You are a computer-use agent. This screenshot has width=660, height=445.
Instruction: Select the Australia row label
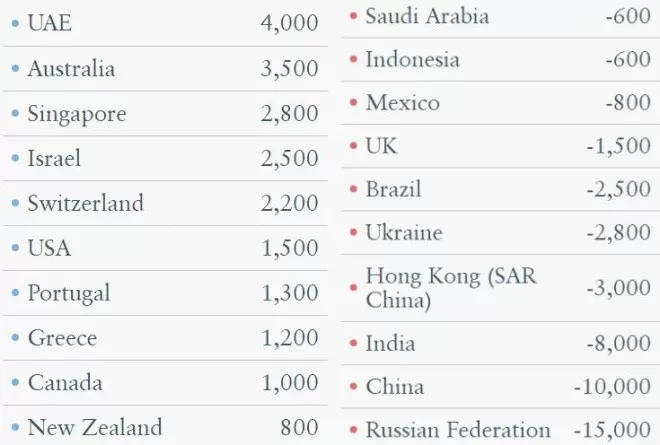(x=71, y=68)
